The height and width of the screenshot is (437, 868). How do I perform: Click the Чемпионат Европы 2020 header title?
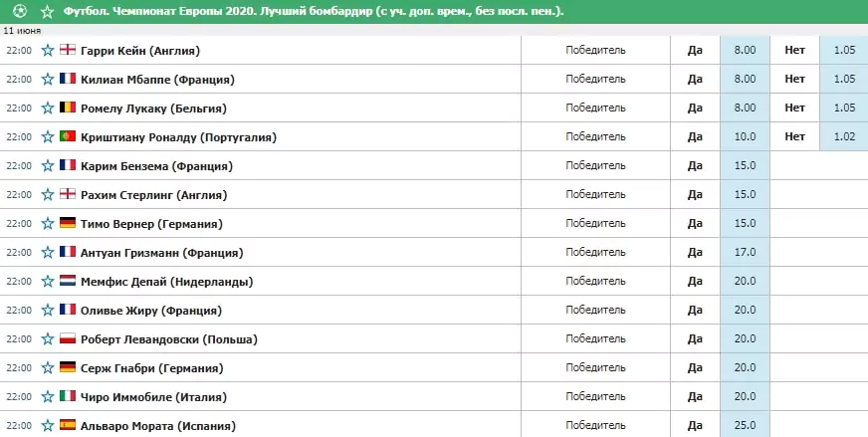tap(313, 11)
